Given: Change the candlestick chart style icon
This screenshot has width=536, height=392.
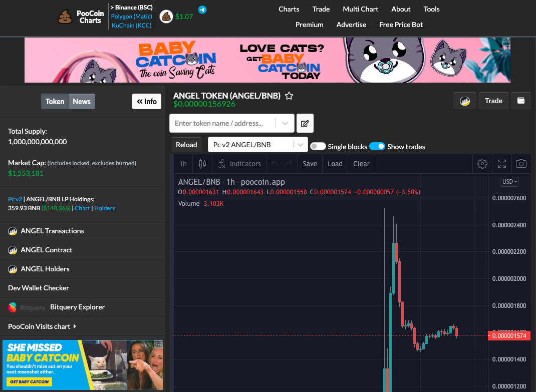Looking at the screenshot, I should [202, 164].
